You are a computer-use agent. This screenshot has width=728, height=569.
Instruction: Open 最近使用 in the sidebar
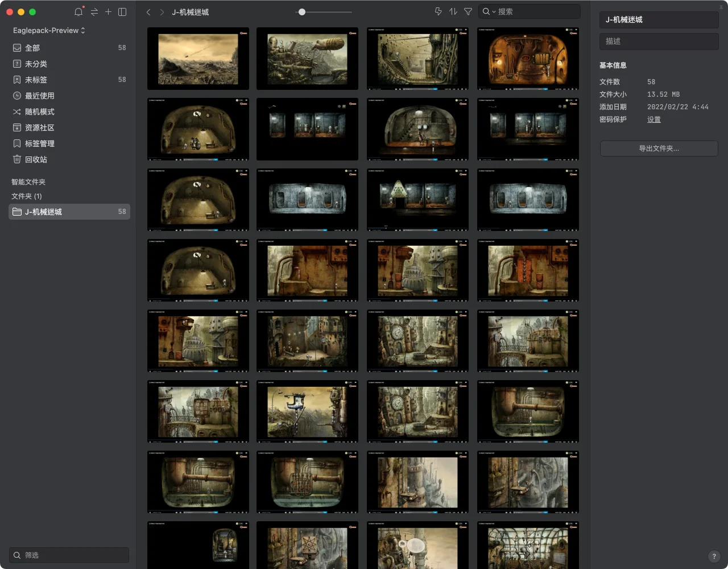[x=69, y=96]
